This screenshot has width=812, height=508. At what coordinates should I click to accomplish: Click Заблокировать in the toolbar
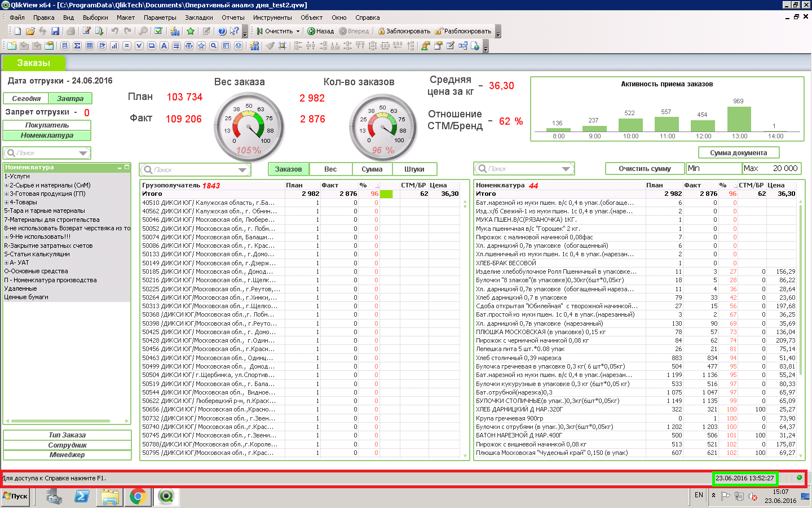pos(404,32)
